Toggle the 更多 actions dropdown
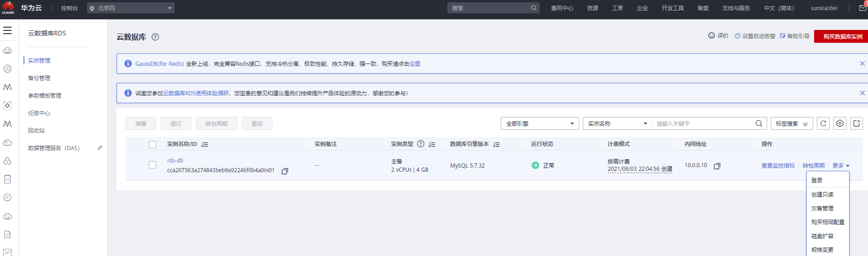 point(841,165)
